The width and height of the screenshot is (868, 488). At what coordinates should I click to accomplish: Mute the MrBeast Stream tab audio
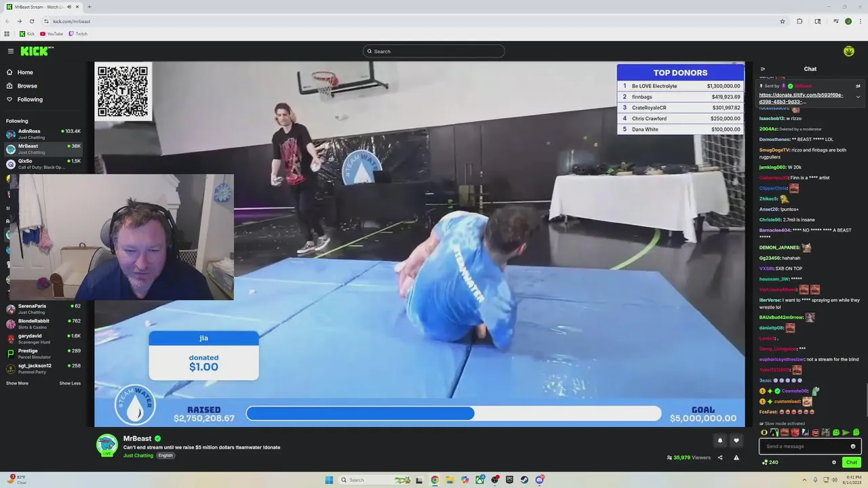click(68, 7)
